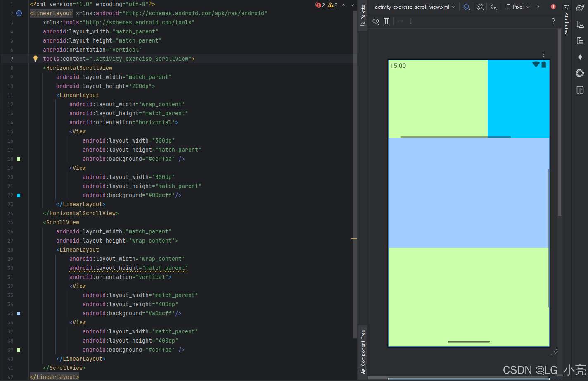Click the horizontal expand arrows icon

(400, 21)
